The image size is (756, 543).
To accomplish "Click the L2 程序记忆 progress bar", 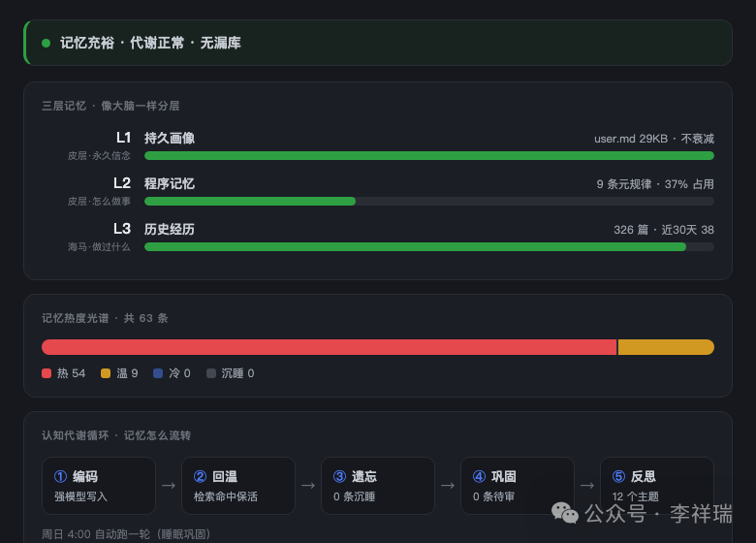I will pyautogui.click(x=429, y=201).
